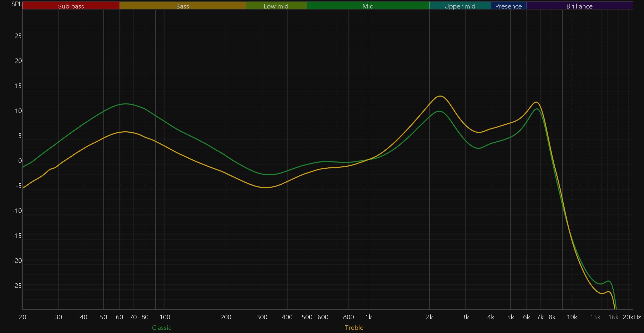Click the 0 dB level label
This screenshot has width=644, height=333.
(x=20, y=161)
